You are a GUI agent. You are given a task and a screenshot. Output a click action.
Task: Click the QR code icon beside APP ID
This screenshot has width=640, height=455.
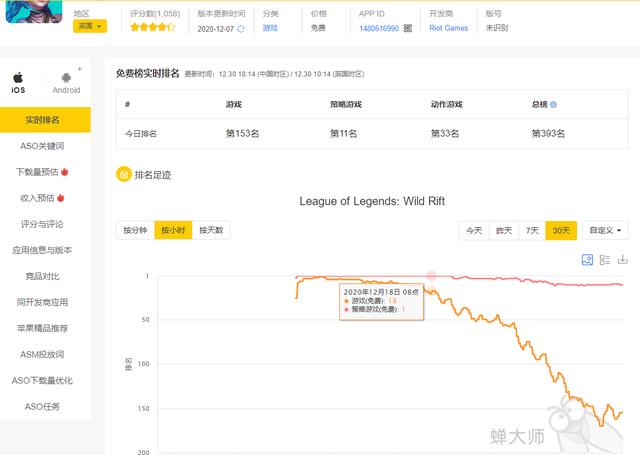tap(408, 28)
